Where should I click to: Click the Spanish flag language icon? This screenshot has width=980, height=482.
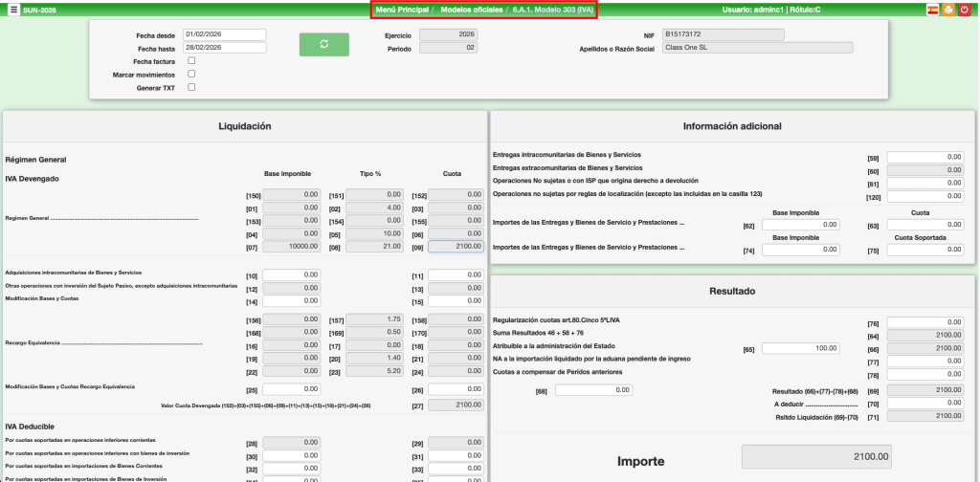click(932, 10)
